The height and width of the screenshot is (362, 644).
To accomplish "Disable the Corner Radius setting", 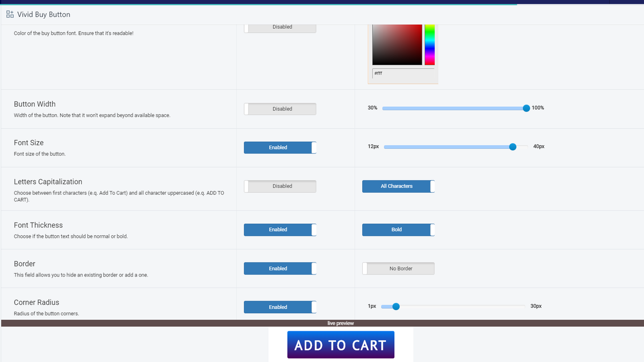I will click(280, 307).
